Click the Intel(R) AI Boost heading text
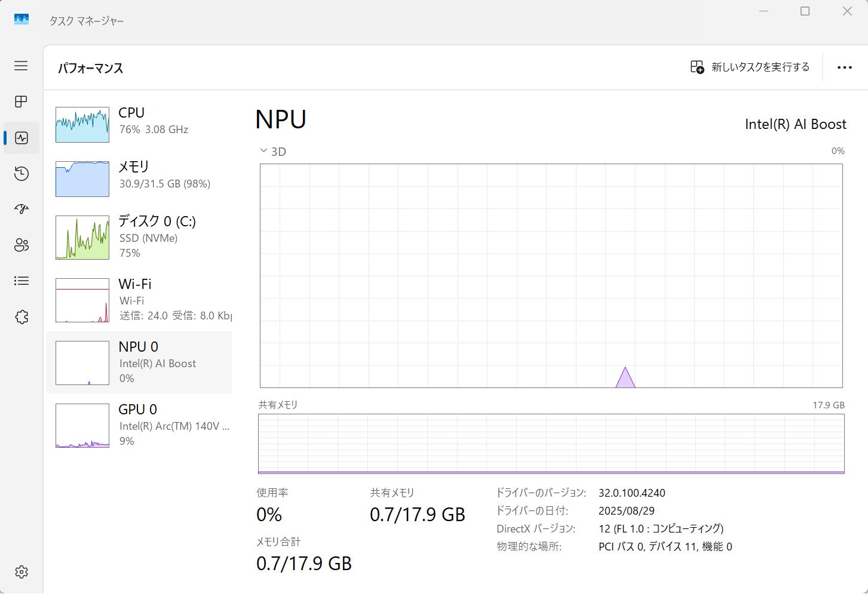Viewport: 868px width, 594px height. [x=796, y=124]
